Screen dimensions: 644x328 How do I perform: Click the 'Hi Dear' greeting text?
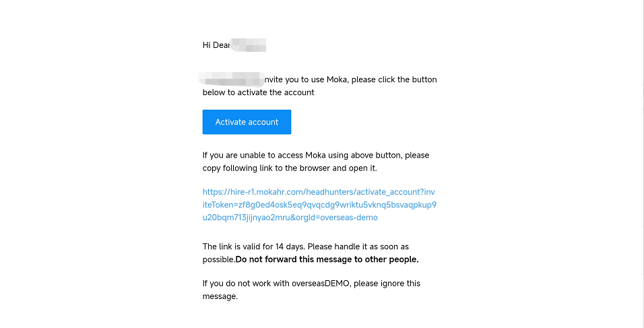pos(216,45)
